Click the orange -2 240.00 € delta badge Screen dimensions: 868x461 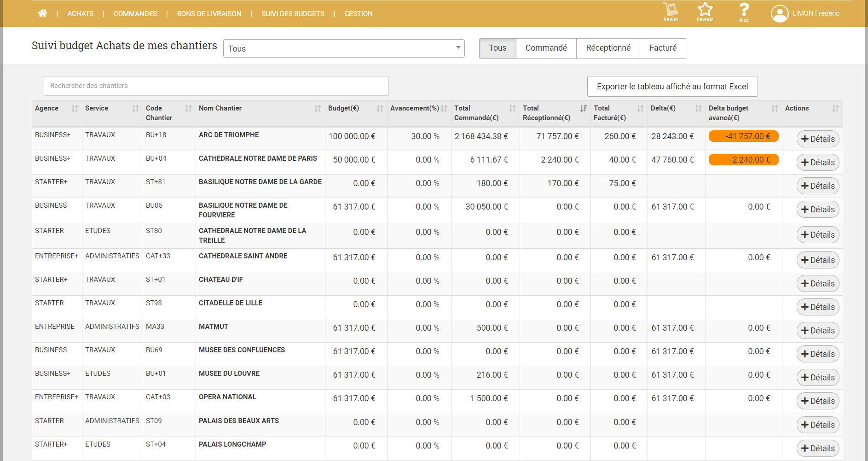[743, 160]
